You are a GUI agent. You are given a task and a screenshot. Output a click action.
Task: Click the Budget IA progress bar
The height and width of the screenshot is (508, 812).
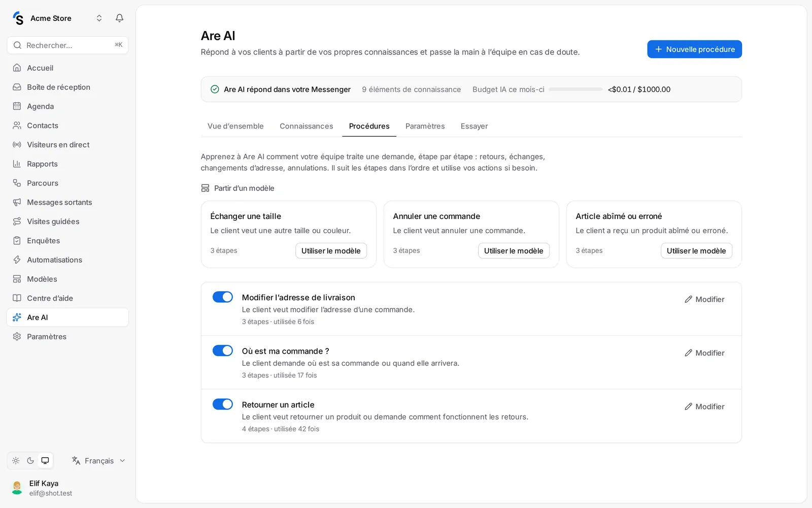(576, 89)
